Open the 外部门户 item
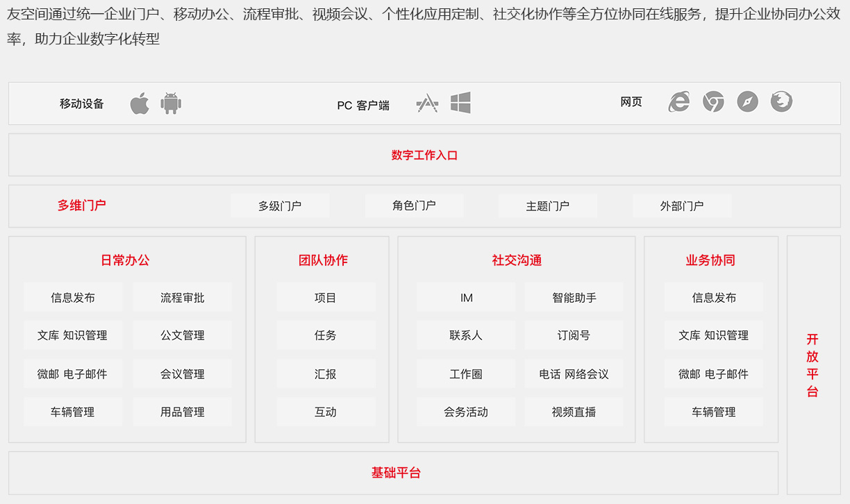 (681, 205)
